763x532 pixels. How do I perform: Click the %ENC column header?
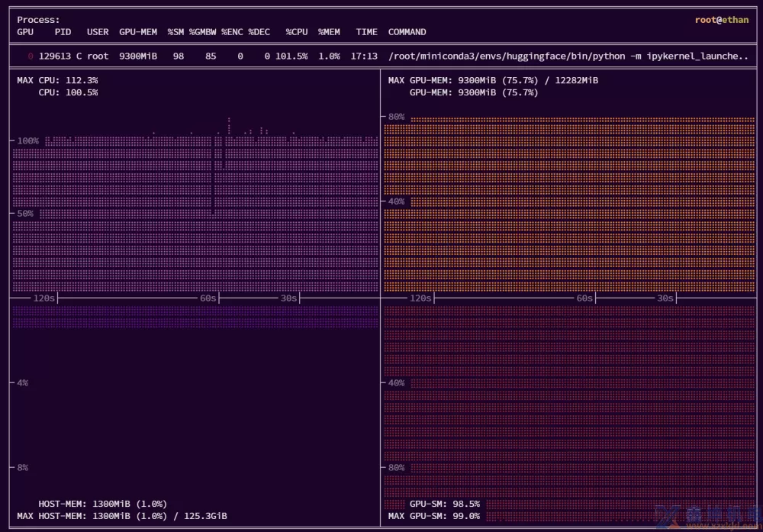tap(232, 32)
